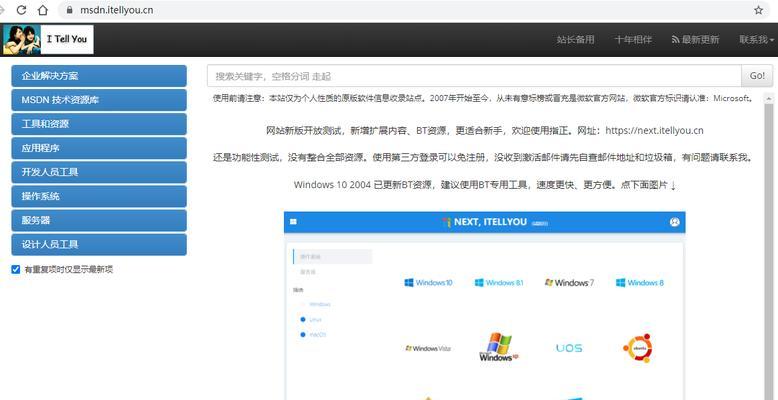Expand the 工具和资源 panel
Image resolution: width=778 pixels, height=400 pixels.
tap(99, 124)
